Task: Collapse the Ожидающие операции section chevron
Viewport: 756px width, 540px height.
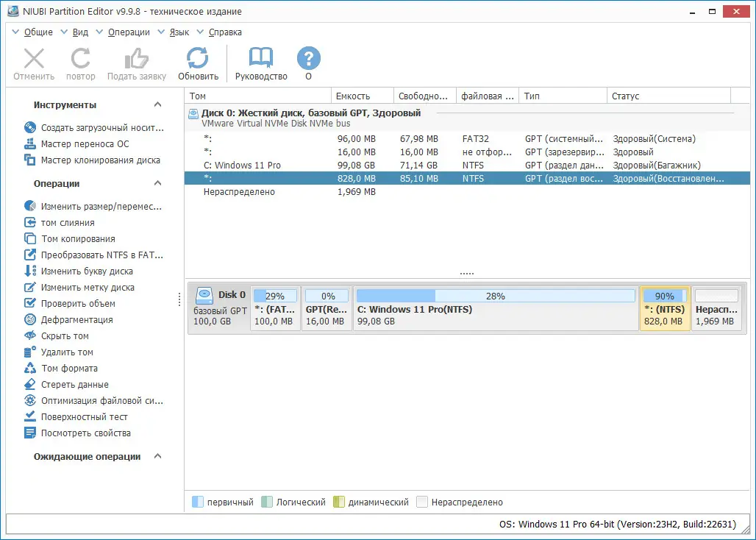Action: [x=157, y=456]
